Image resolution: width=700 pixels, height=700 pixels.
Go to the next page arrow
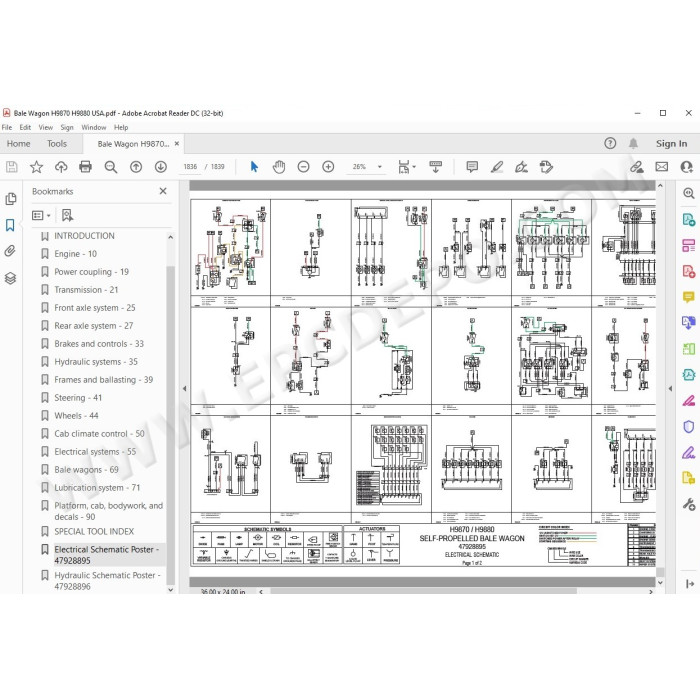click(x=161, y=167)
